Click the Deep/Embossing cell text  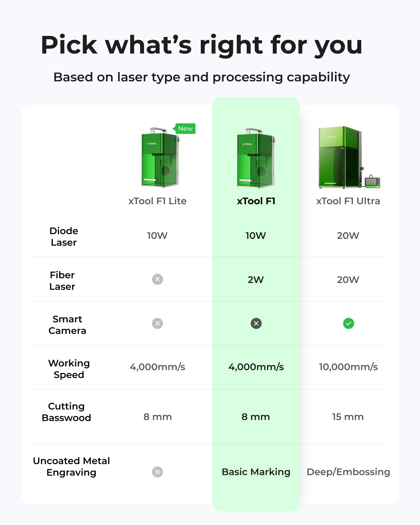tap(348, 472)
